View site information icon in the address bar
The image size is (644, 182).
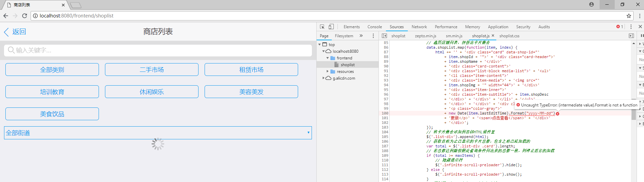(35, 16)
